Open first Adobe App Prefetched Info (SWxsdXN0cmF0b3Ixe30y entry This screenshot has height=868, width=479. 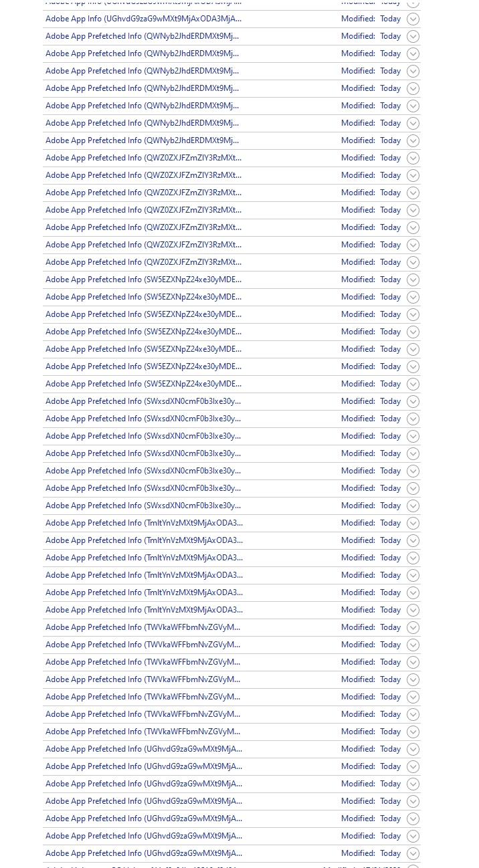pos(143,401)
